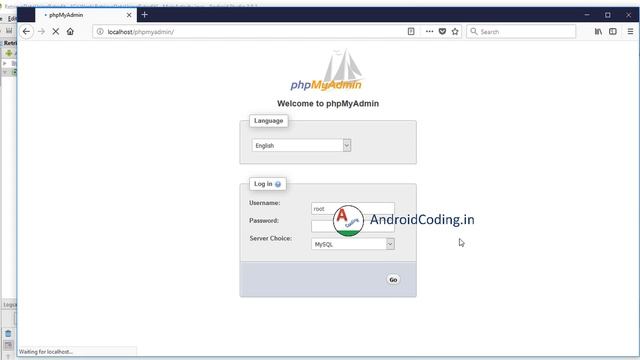The width and height of the screenshot is (640, 360).
Task: Submit login with the Go button
Action: click(393, 280)
